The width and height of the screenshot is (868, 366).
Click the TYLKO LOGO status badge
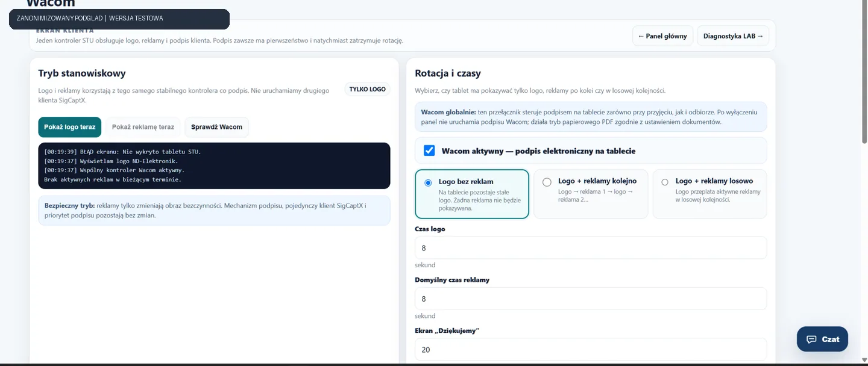pyautogui.click(x=368, y=89)
